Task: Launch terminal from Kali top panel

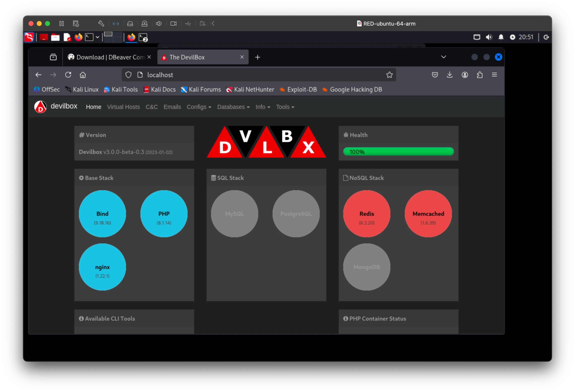Action: coord(89,37)
